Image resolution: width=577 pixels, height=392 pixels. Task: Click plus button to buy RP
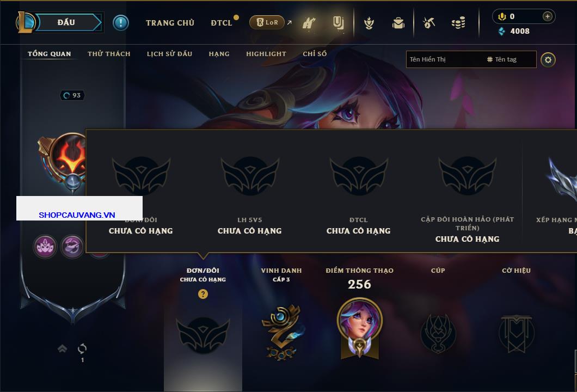pyautogui.click(x=548, y=16)
